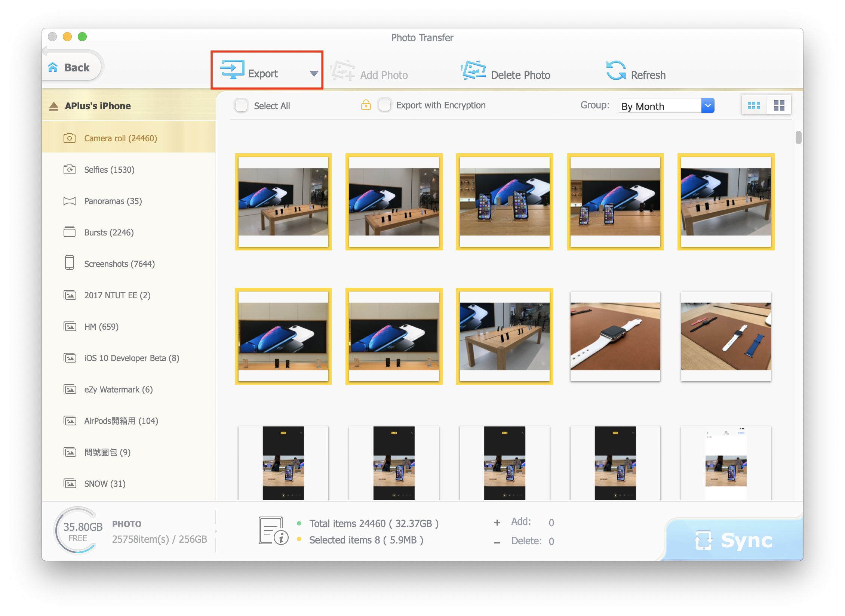Click the '25758item(s) / 256GB' text
845x616 pixels.
point(160,539)
